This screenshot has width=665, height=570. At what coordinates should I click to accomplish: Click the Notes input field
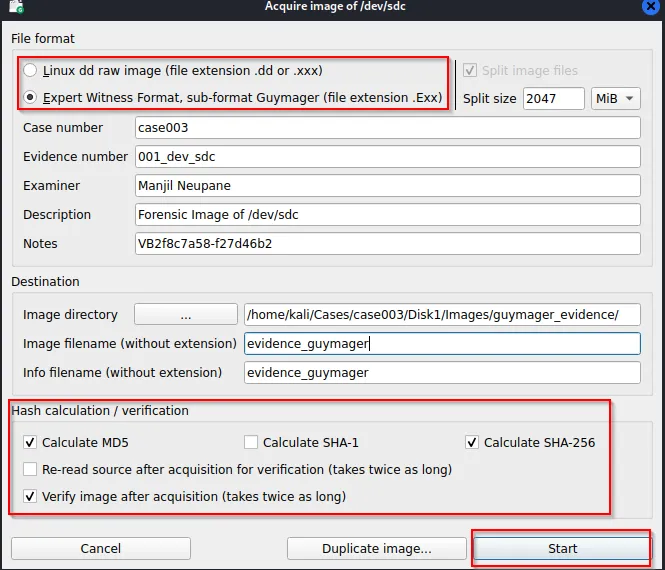[387, 244]
